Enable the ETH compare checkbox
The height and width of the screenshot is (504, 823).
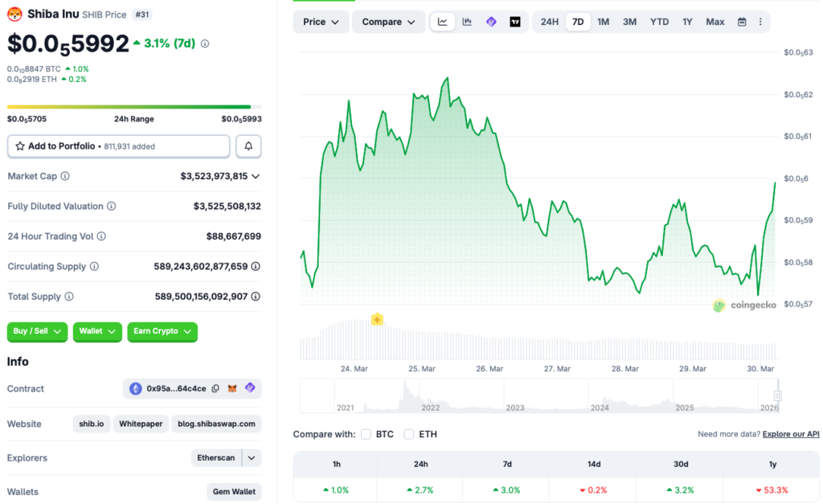point(409,434)
